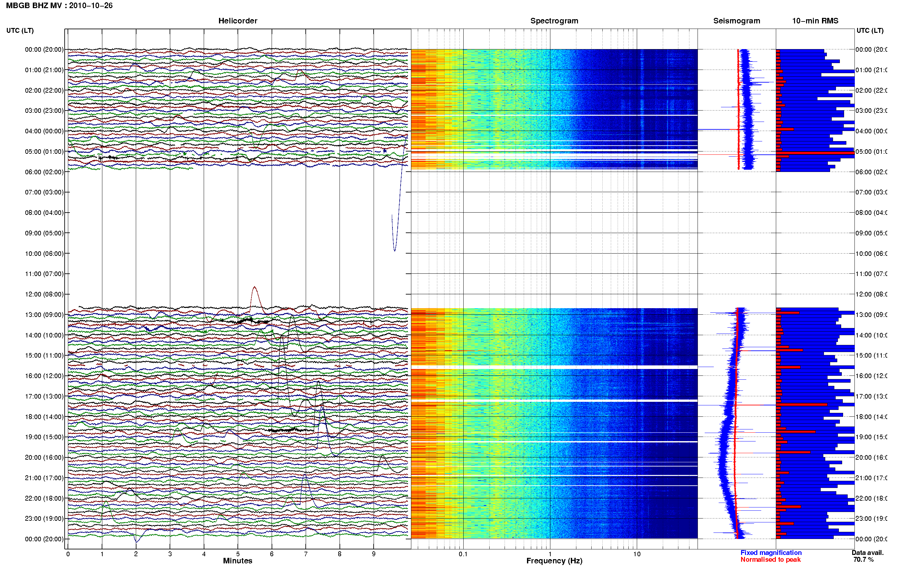
Task: Click the plot title "MBGB BHZ MV : 2010-10-26"
Action: pos(59,6)
